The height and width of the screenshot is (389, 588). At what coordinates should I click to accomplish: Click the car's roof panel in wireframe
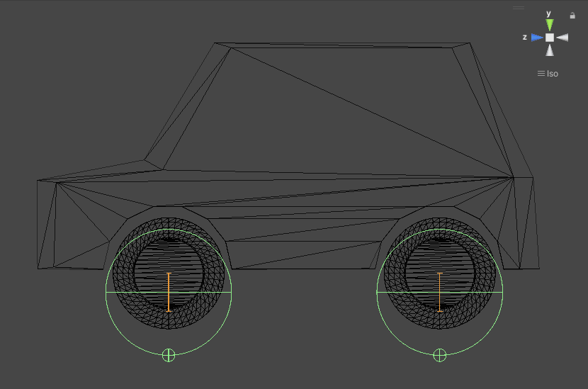coord(340,45)
